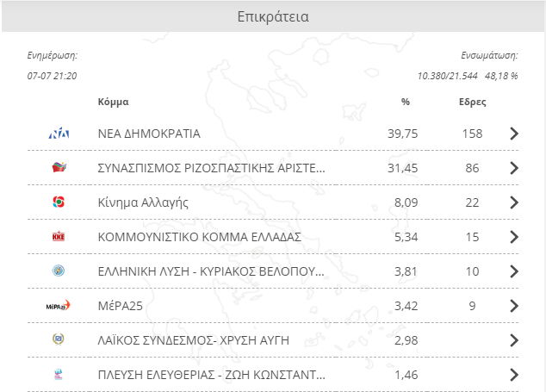The image size is (546, 392).
Task: Click the 3,81 percentage value
Action: [x=406, y=271]
